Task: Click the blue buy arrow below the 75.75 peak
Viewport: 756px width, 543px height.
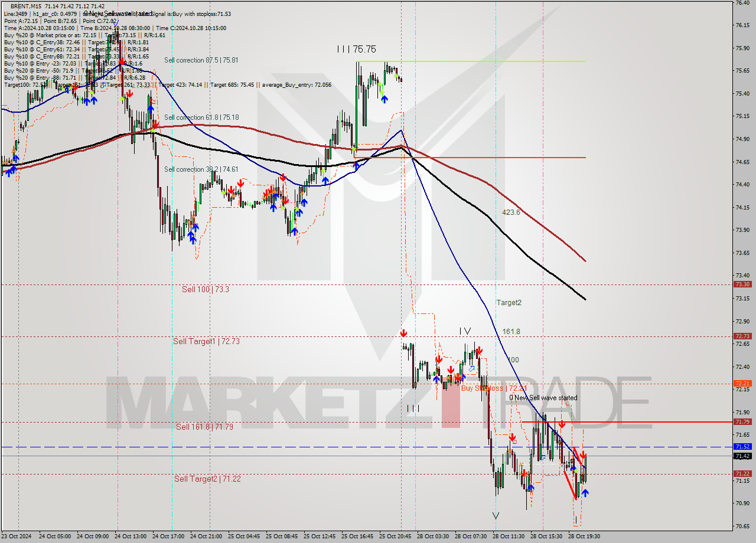Action: pos(384,99)
